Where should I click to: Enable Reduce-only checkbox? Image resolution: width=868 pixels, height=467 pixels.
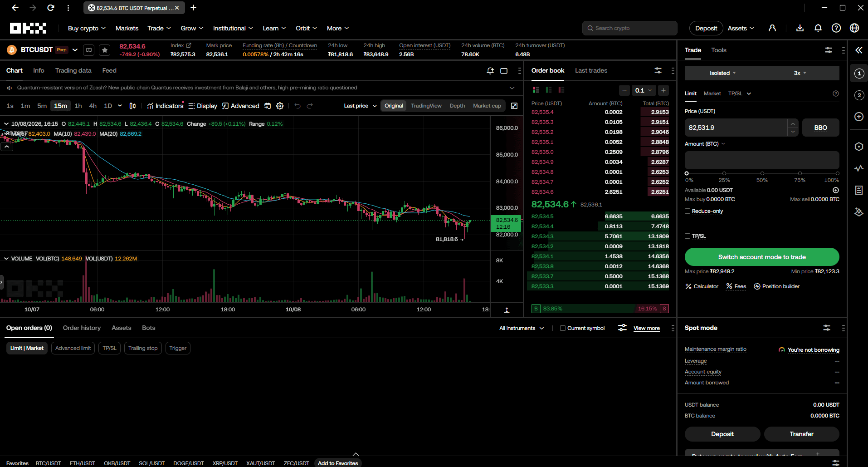(688, 211)
